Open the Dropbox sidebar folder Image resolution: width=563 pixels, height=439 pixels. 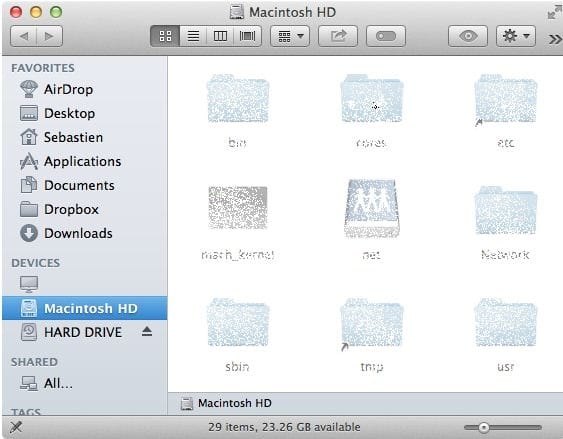[x=84, y=209]
